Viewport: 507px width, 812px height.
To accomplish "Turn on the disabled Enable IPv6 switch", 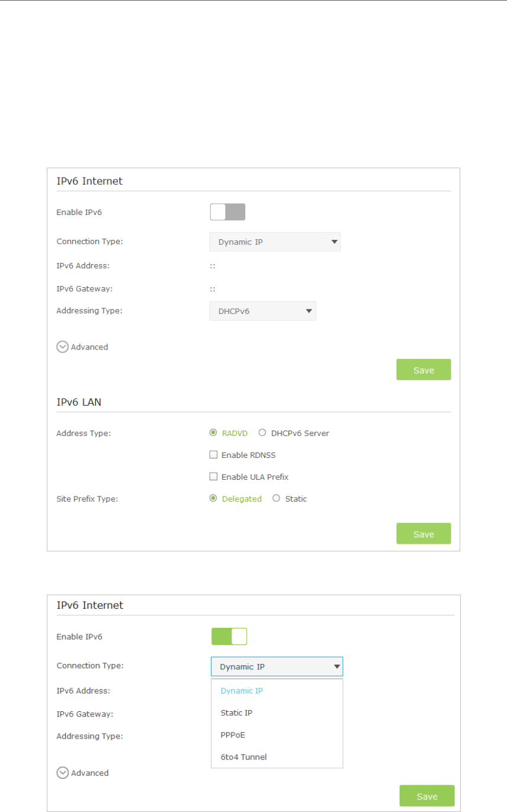I will 227,212.
